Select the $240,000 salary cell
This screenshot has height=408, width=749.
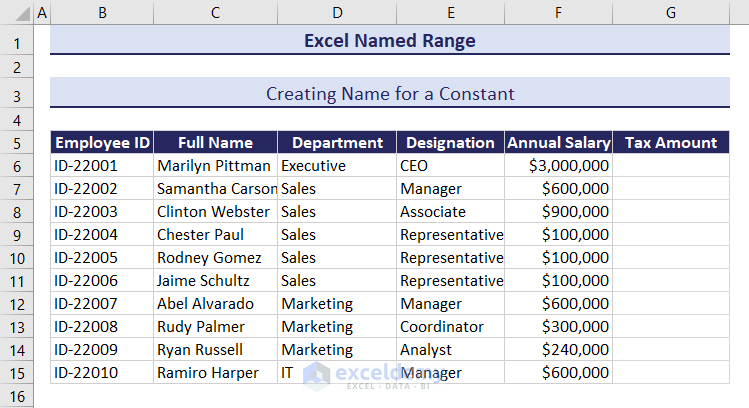(x=558, y=350)
